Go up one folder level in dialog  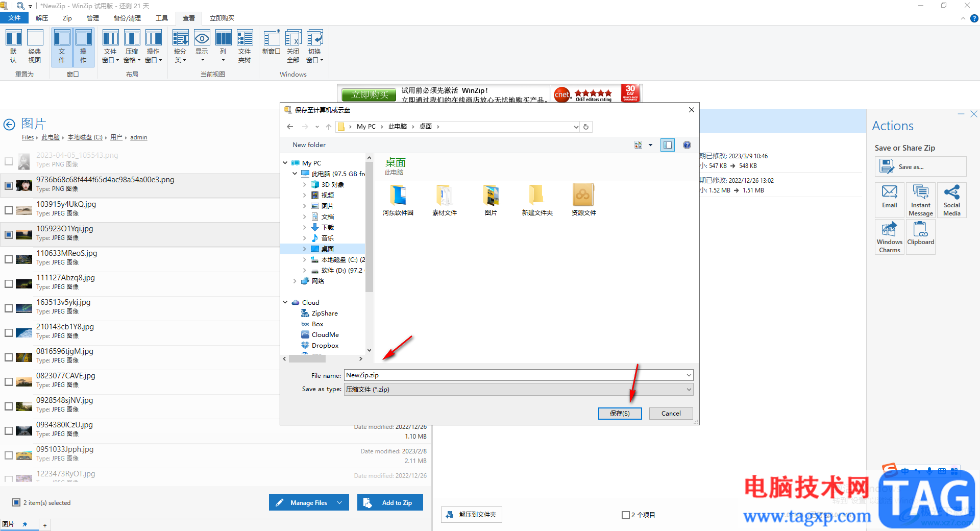coord(328,127)
